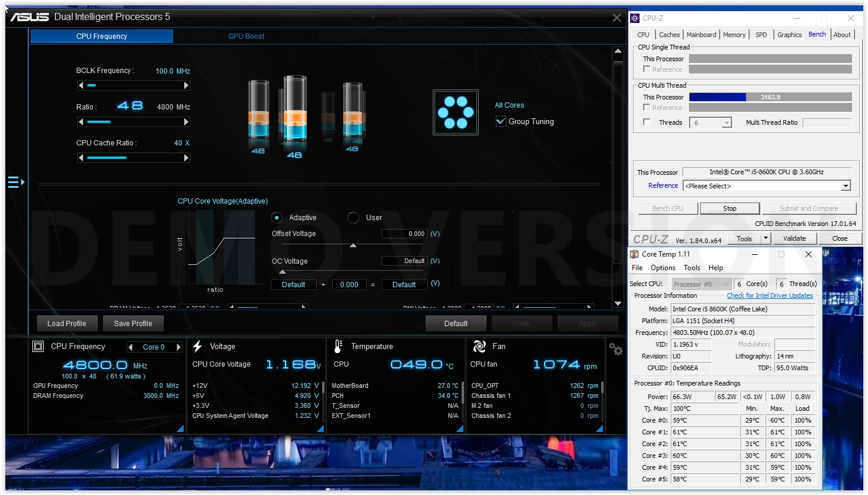Viewport: 868px width, 495px height.
Task: Enable the Threads checkbox in CPU-Z
Action: coord(647,122)
